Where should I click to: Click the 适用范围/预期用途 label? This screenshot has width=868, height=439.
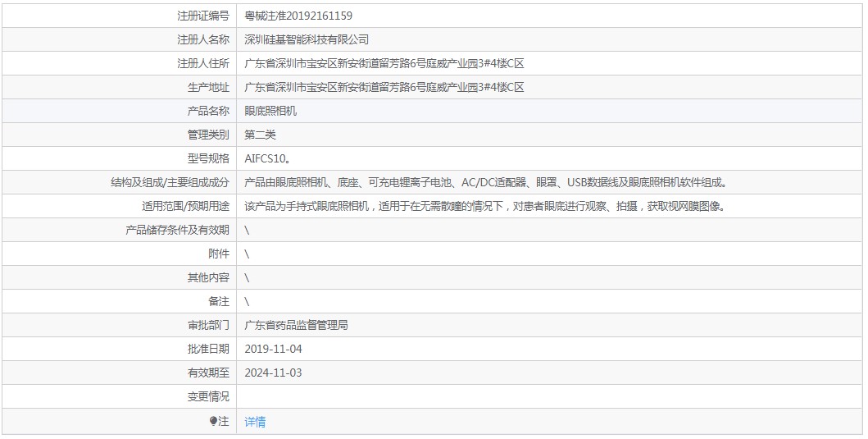185,206
